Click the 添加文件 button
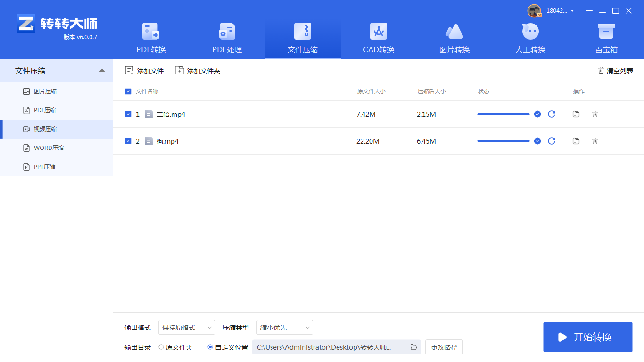The height and width of the screenshot is (362, 644). tap(144, 71)
